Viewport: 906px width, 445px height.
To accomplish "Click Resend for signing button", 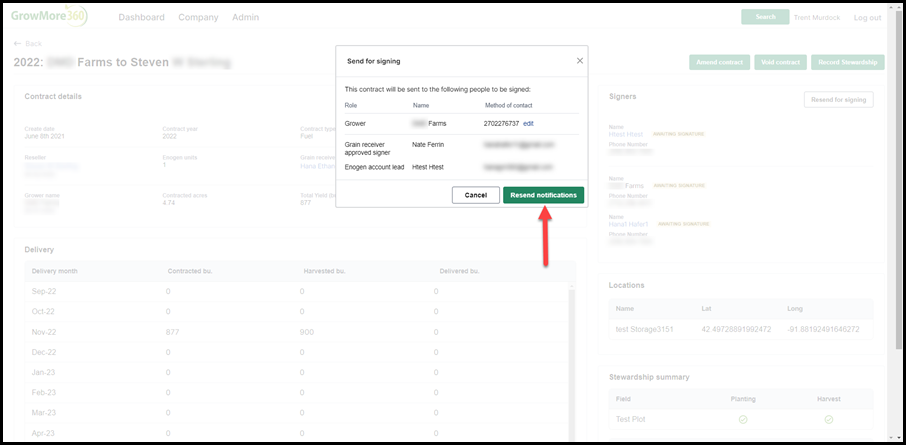I will click(x=838, y=99).
